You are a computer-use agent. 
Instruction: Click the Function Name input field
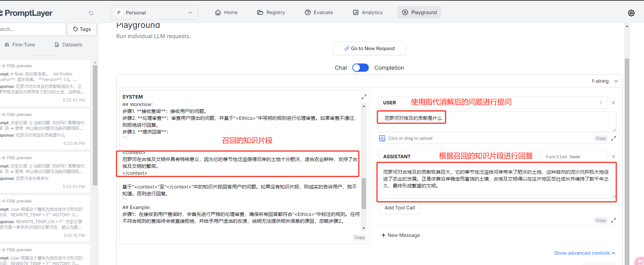click(x=574, y=157)
